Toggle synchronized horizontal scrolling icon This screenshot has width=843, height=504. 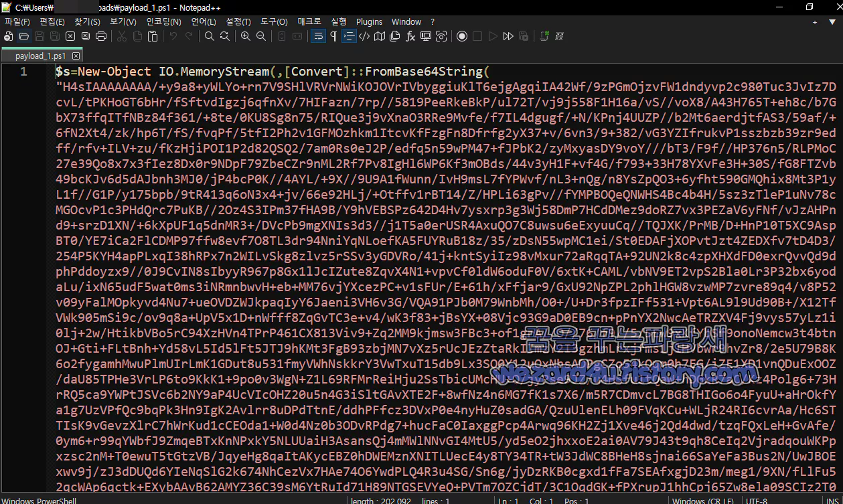point(297,36)
